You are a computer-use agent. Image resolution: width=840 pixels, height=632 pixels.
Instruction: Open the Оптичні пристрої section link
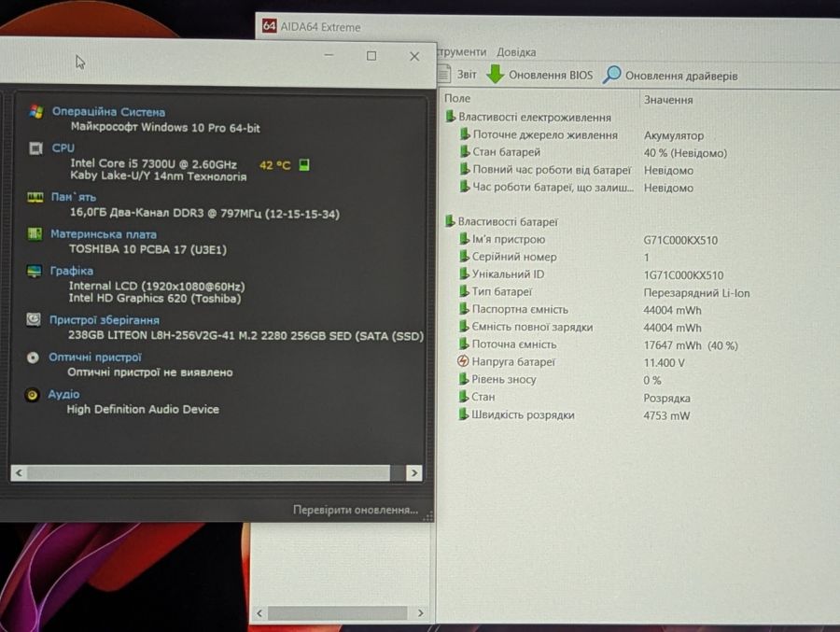95,357
